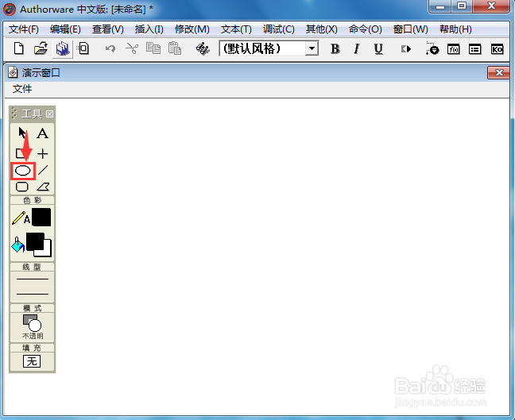The image size is (515, 420).
Task: Select the Ellipse tool
Action: 23,171
